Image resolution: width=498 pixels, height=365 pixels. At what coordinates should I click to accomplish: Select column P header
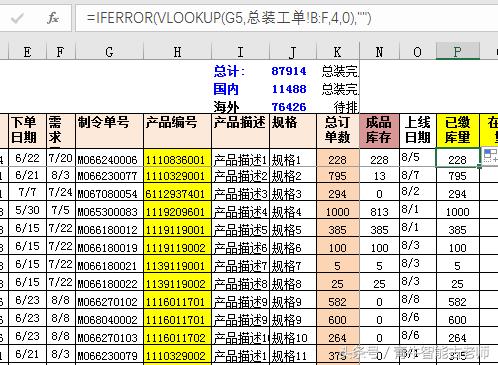(x=458, y=51)
